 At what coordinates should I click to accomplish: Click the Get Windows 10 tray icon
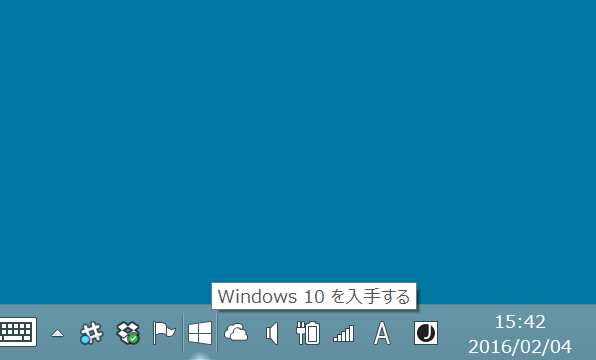coord(200,333)
